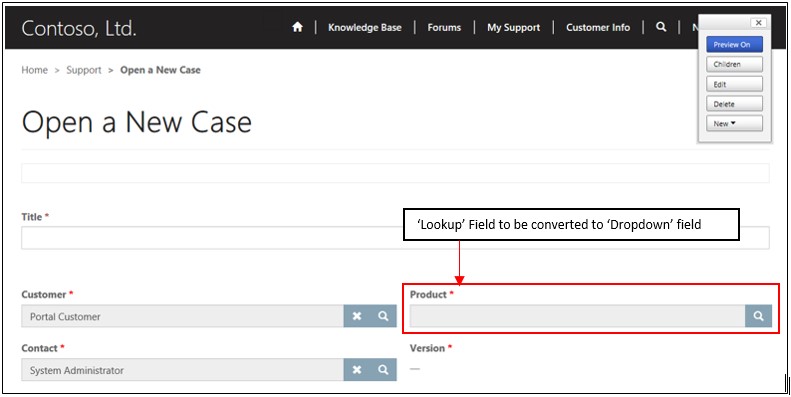791x397 pixels.
Task: Click the empty Product lookup field
Action: pos(577,316)
